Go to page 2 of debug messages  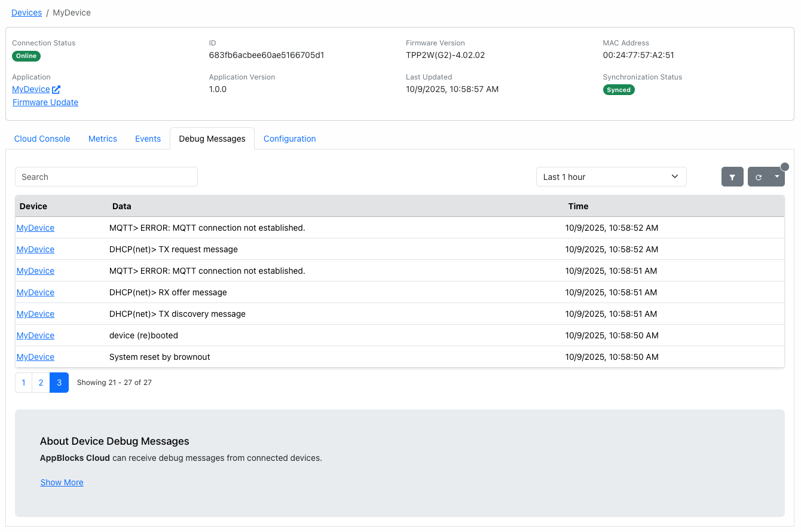[41, 382]
